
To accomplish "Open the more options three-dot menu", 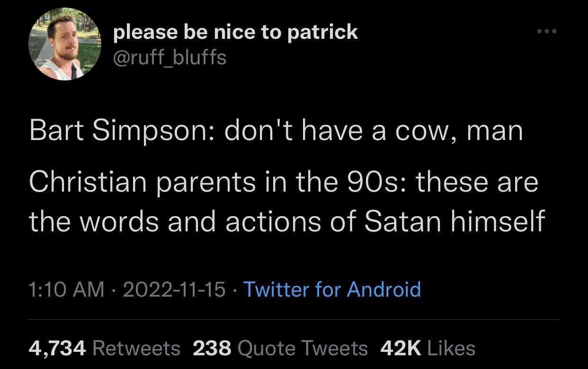I will pos(547,32).
